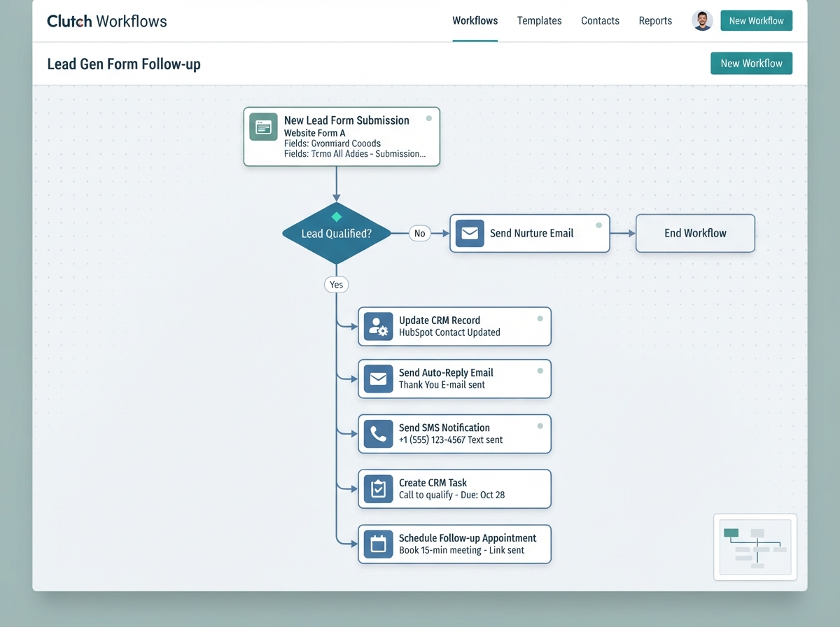840x627 pixels.
Task: Switch to the Workflows tab
Action: (x=475, y=20)
